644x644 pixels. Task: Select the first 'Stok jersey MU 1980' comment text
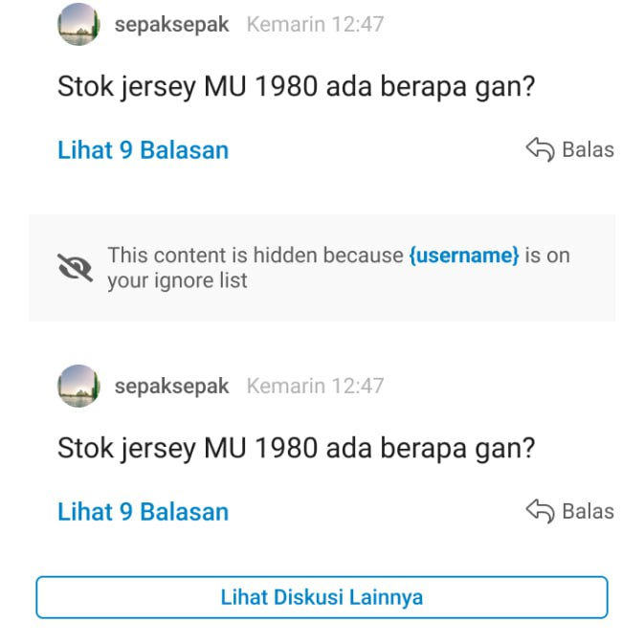[x=296, y=87]
